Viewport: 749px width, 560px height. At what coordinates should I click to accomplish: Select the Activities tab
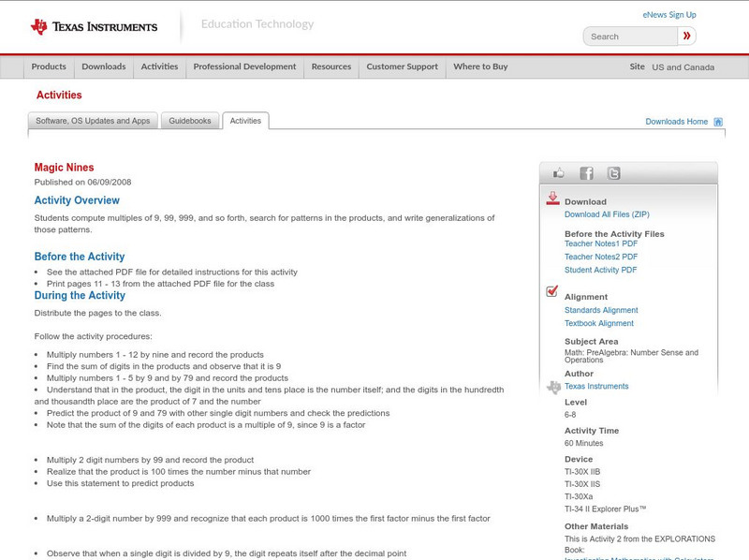click(x=245, y=121)
